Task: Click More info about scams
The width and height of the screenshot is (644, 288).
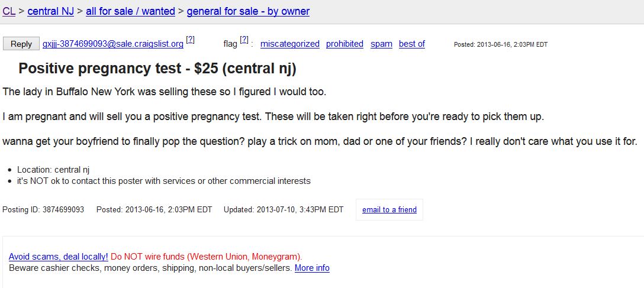Action: (312, 268)
